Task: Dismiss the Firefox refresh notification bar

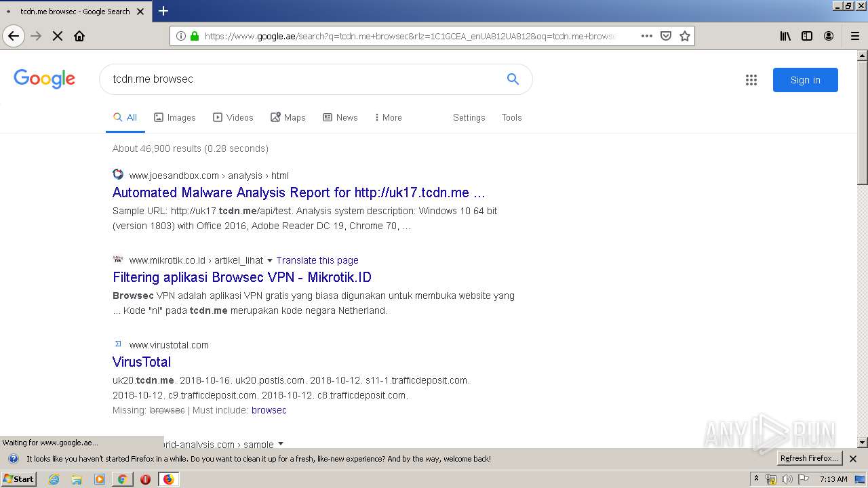Action: pos(853,459)
